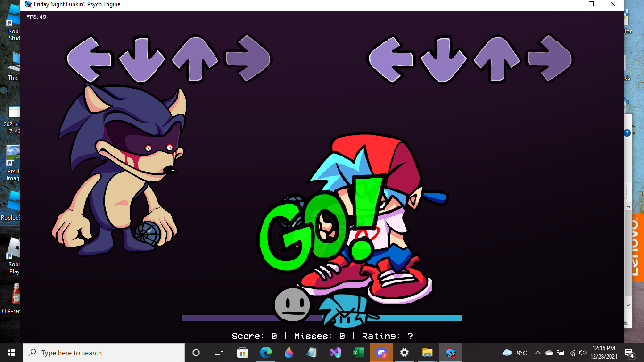Open Discord with 7 notifications badge

tap(381, 353)
